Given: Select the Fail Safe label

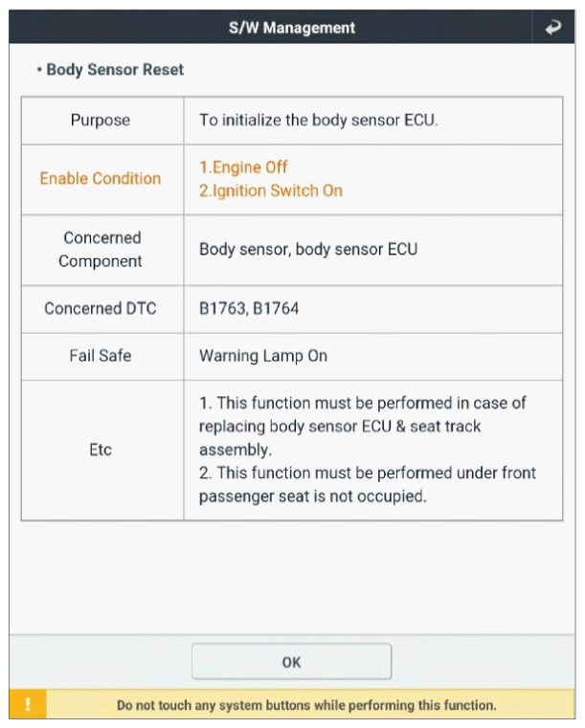Looking at the screenshot, I should point(101,356).
